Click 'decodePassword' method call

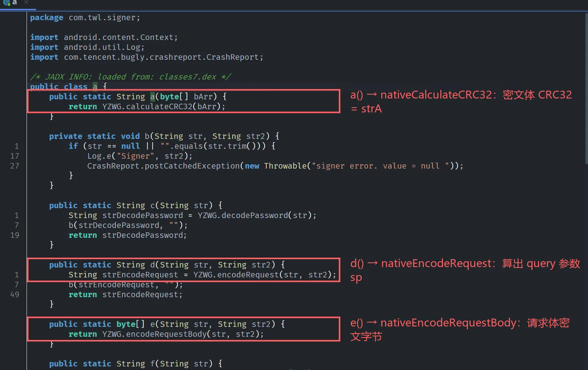click(x=255, y=215)
